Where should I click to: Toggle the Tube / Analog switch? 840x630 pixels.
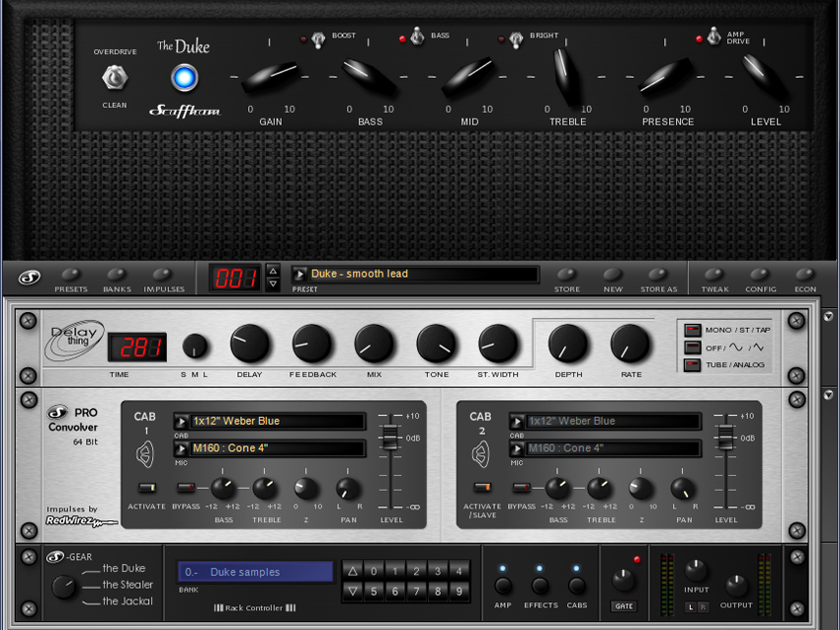coord(692,365)
